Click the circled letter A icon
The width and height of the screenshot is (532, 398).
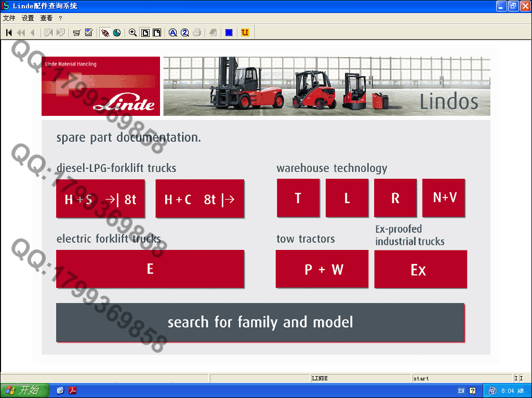172,33
